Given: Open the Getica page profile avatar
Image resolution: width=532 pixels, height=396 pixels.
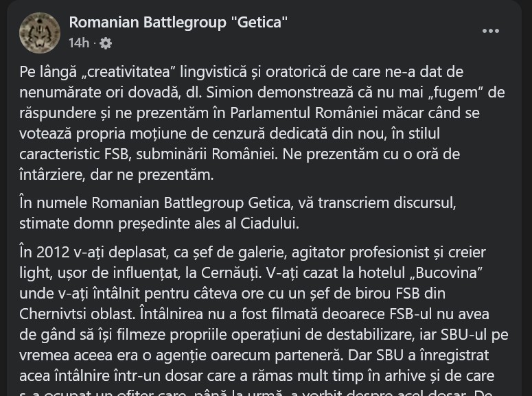Looking at the screenshot, I should coord(40,33).
